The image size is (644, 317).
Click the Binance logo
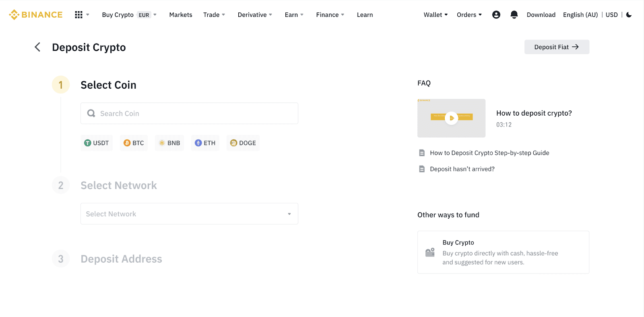point(36,15)
